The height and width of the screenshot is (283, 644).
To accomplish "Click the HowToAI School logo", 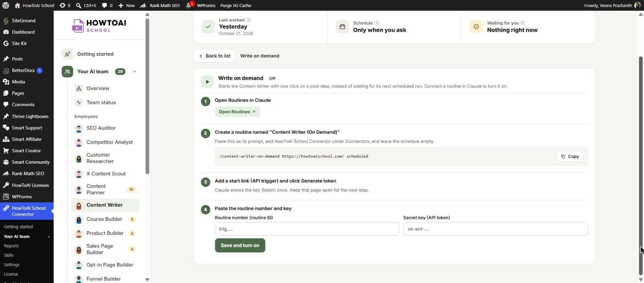I will (x=99, y=26).
